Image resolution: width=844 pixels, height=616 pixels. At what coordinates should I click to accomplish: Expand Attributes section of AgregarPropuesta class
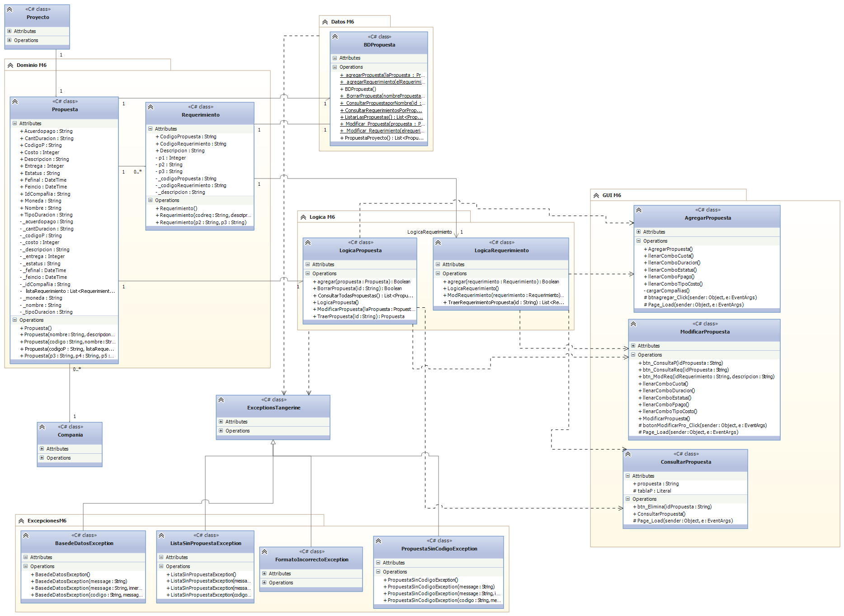pos(638,232)
